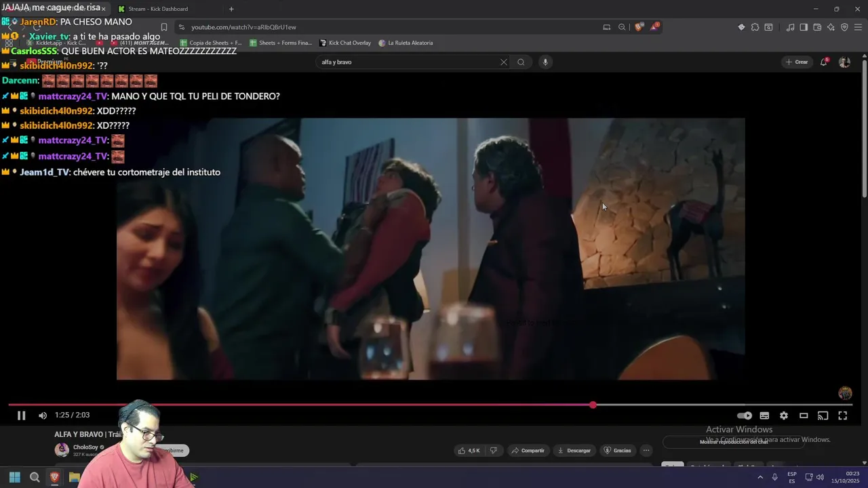Open Copia de Sheets bookmark
Screen dimensions: 868x488
click(210, 43)
